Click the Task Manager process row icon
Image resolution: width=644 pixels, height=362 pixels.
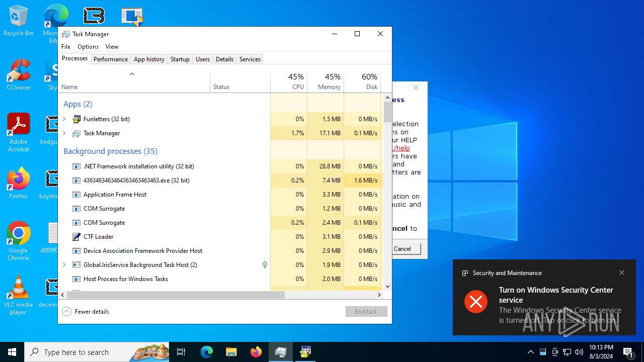[x=76, y=133]
